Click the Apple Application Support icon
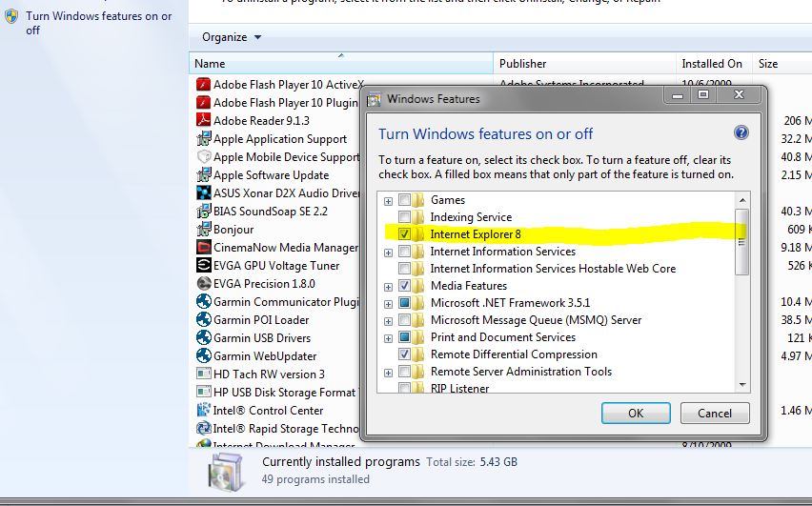Screen dimensions: 812x506 click(x=204, y=138)
